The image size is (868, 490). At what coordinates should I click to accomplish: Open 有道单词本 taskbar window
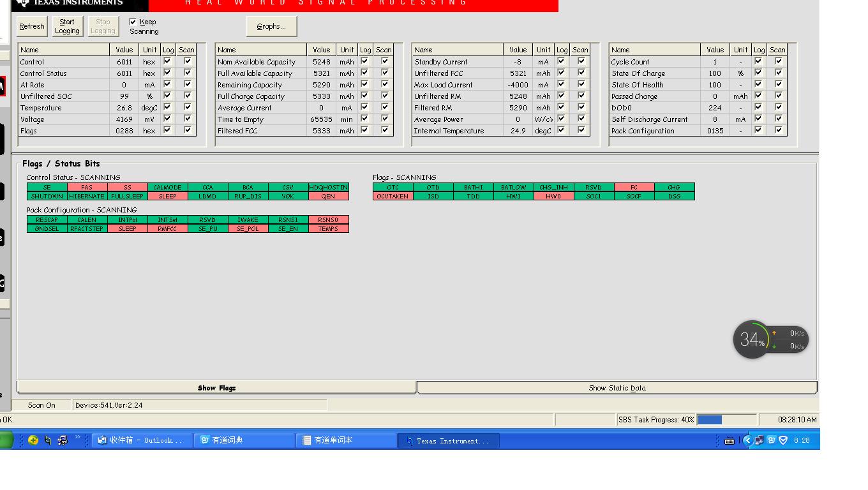(347, 440)
